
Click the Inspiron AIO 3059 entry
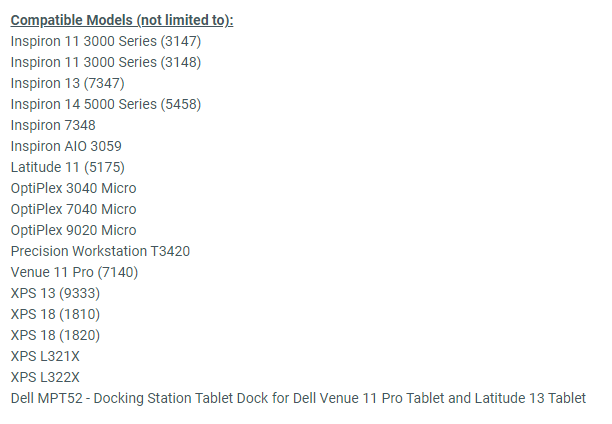66,146
